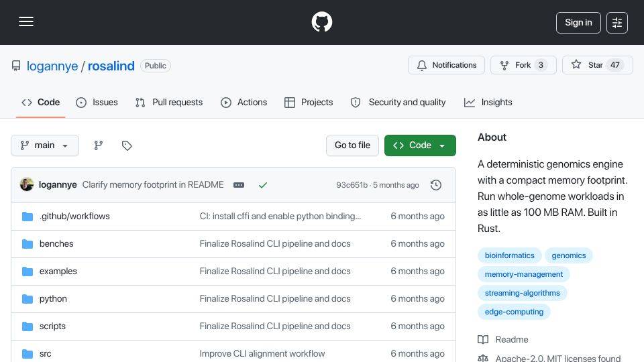
Task: View the 47 stargazers count
Action: click(615, 65)
